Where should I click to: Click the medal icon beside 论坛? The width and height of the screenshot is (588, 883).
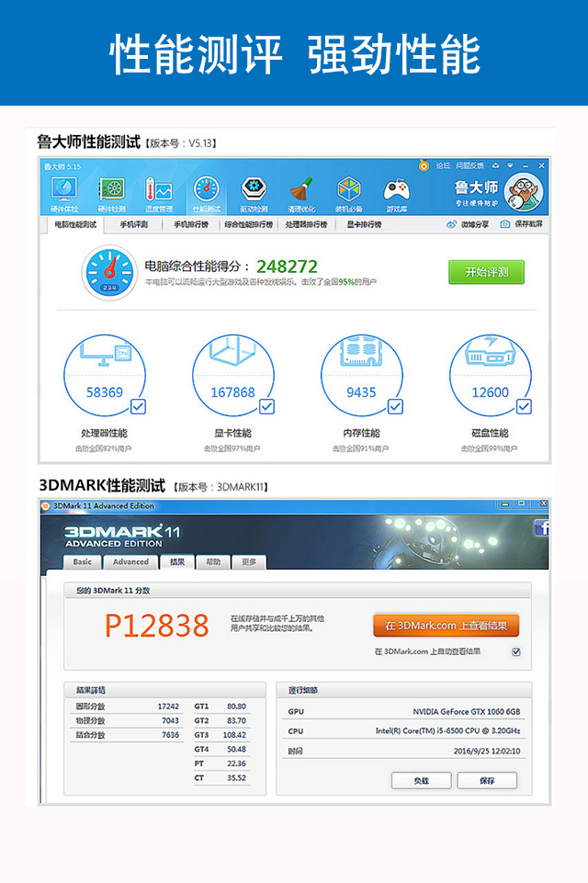tap(424, 165)
